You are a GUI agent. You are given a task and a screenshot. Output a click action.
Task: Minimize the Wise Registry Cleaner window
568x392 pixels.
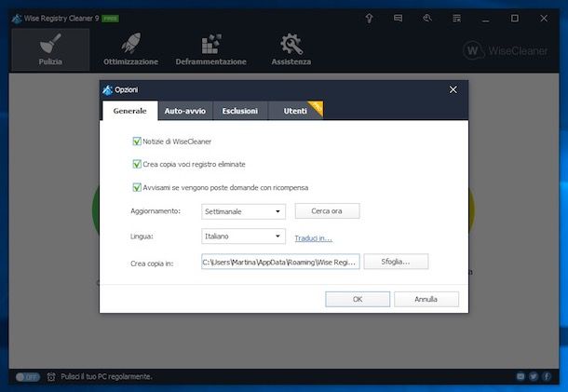(x=485, y=19)
